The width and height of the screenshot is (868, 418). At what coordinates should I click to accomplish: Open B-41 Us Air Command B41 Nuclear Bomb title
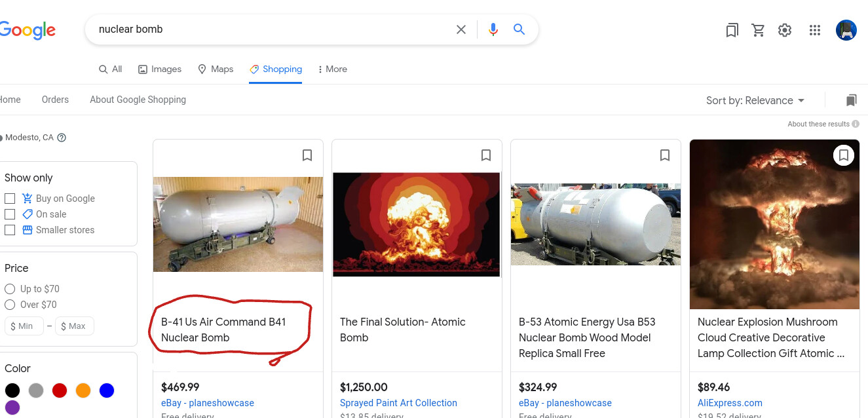[x=224, y=330]
